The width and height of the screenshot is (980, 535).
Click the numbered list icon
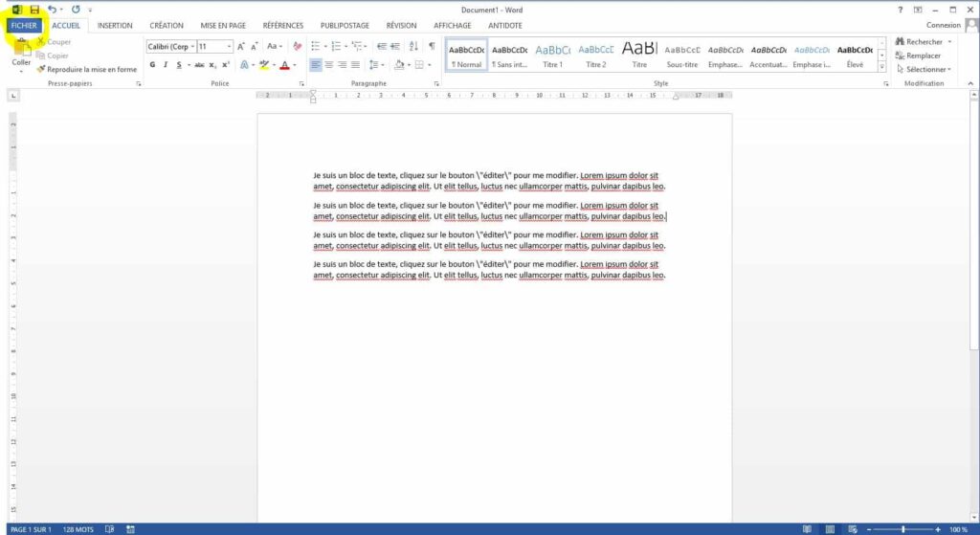pos(336,46)
